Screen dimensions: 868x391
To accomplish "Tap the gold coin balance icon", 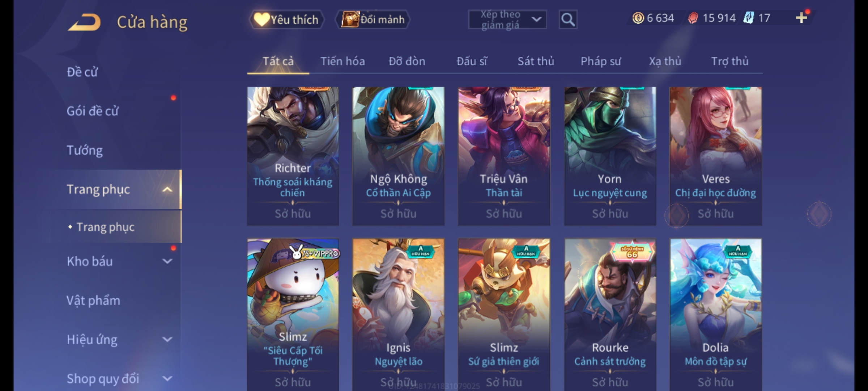I will (638, 18).
